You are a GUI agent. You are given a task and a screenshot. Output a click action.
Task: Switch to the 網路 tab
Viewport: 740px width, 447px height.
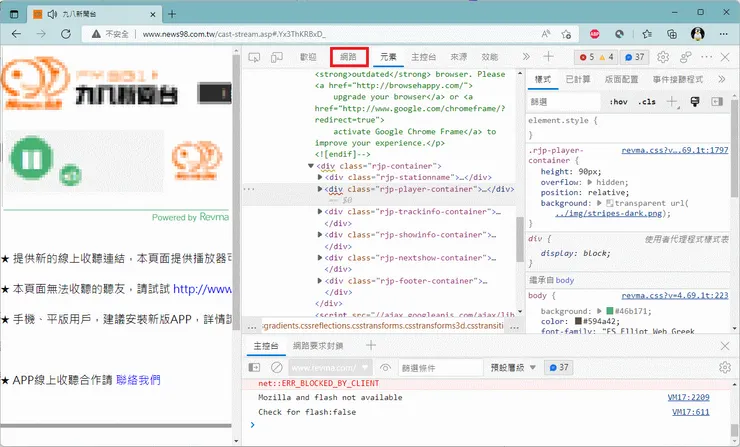pos(349,58)
